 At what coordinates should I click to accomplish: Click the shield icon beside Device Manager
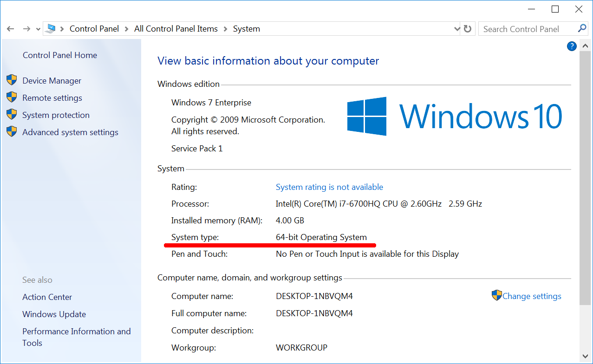12,80
